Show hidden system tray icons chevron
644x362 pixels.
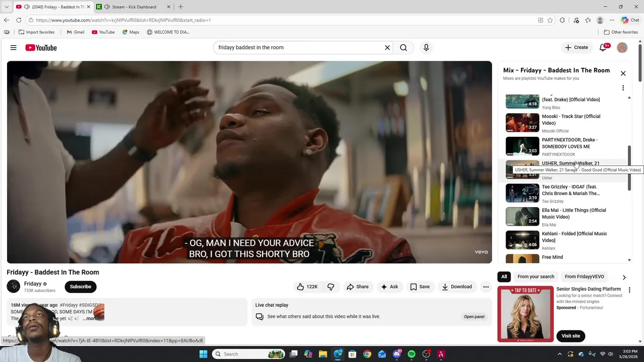[x=559, y=354]
